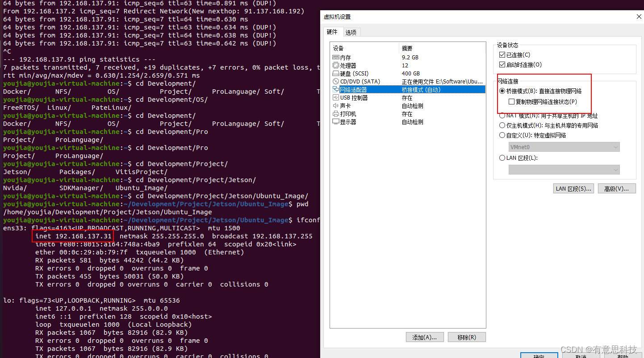Select 自定义(U) custom virtual network radio
Image resolution: width=644 pixels, height=358 pixels.
(502, 135)
